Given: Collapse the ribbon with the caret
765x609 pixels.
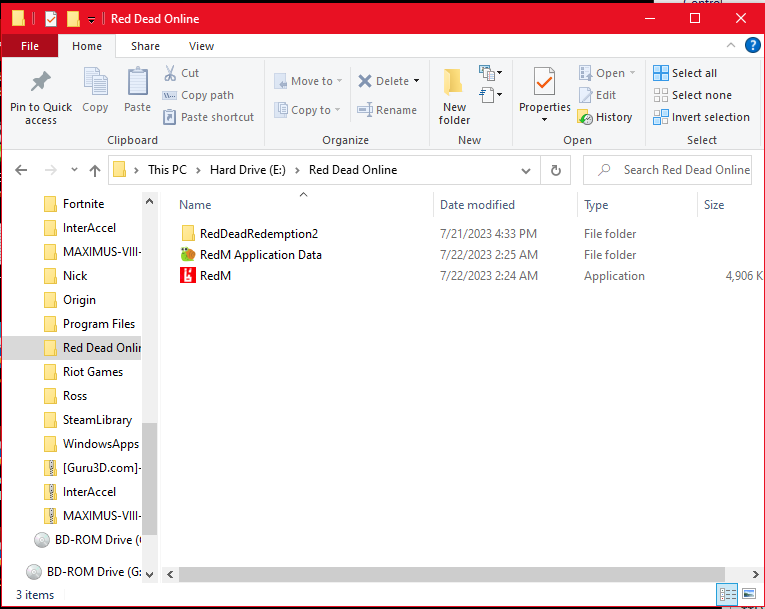Looking at the screenshot, I should (730, 45).
